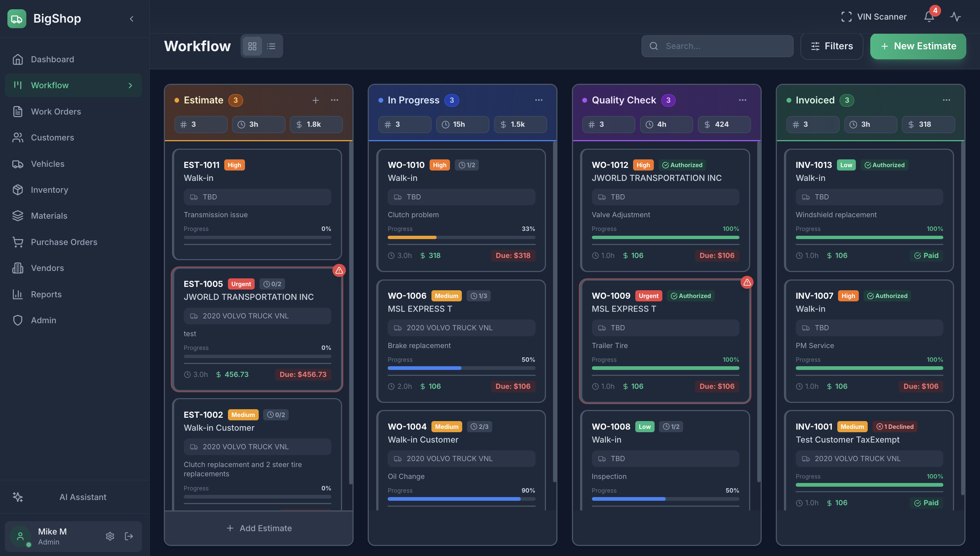The height and width of the screenshot is (556, 980).
Task: Open the AI Assistant
Action: click(82, 497)
